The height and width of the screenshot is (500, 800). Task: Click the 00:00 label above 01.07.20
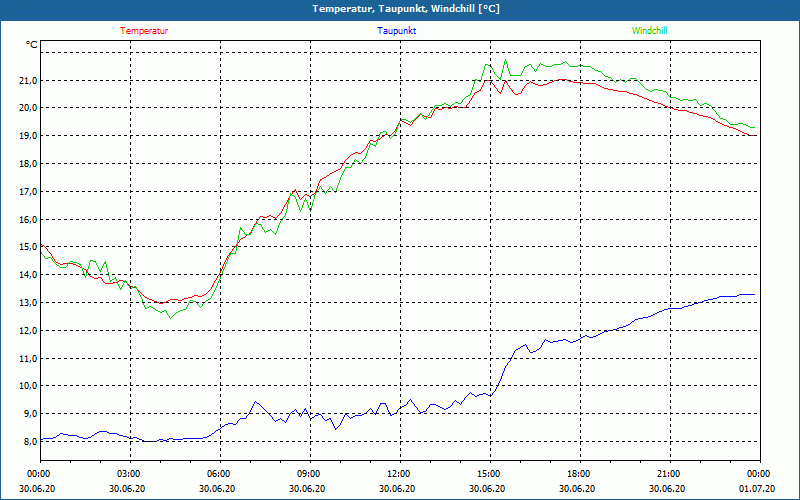coord(760,474)
